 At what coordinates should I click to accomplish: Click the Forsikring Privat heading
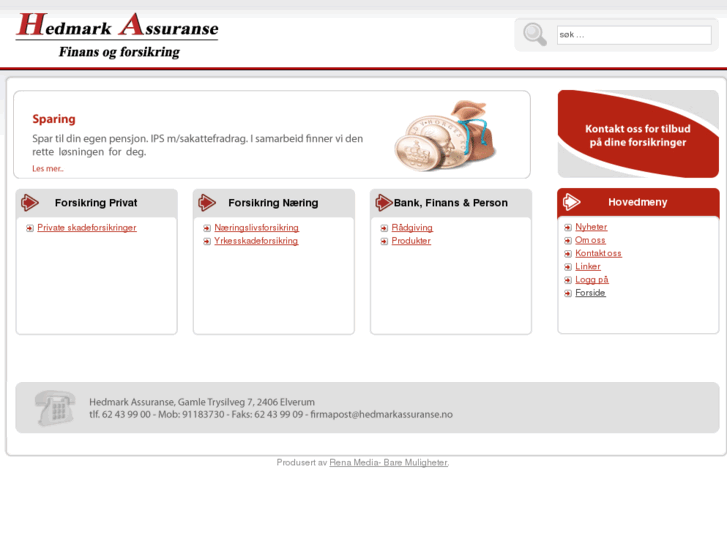click(96, 203)
